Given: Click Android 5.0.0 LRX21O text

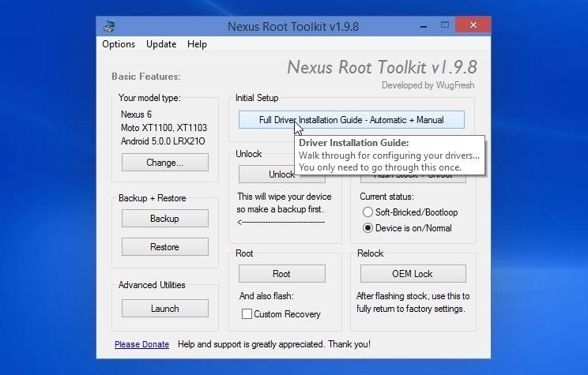Looking at the screenshot, I should click(163, 141).
